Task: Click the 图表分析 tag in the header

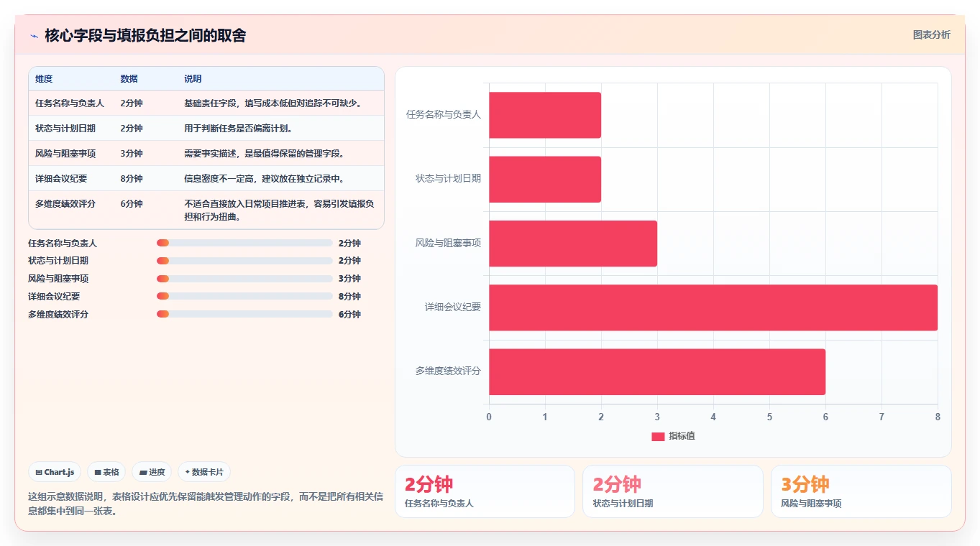Action: 931,34
